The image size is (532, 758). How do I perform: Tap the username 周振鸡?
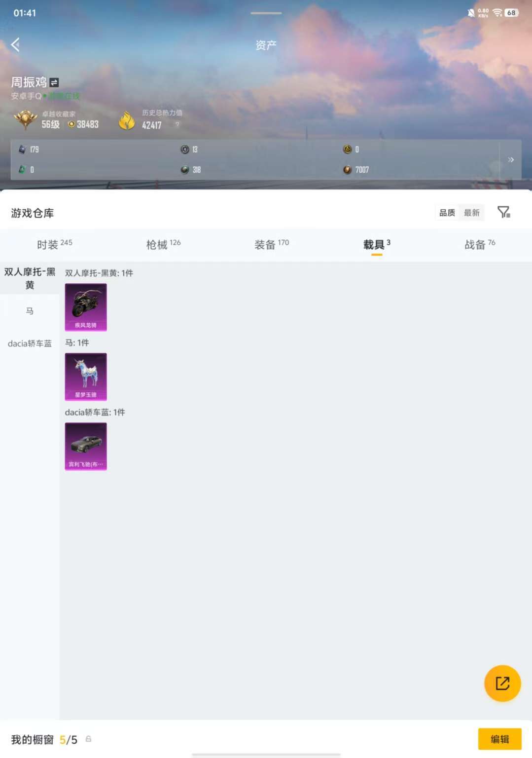pos(29,82)
